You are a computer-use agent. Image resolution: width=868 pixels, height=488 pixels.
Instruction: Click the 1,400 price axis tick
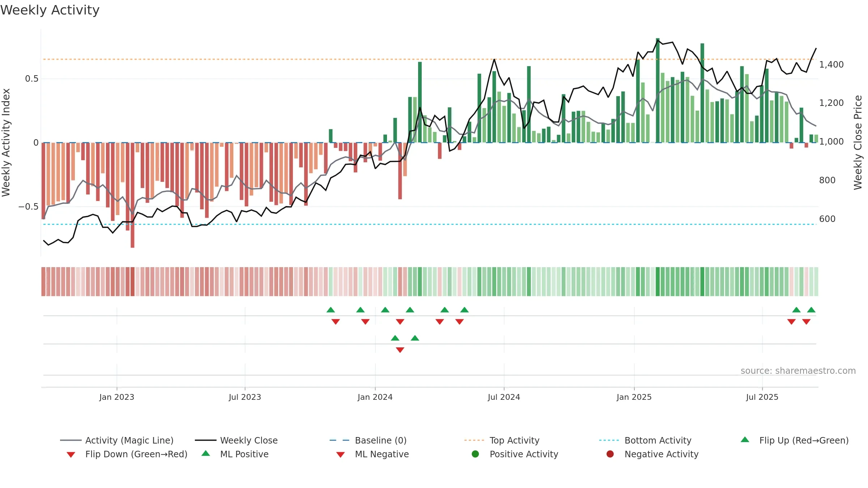pos(831,65)
